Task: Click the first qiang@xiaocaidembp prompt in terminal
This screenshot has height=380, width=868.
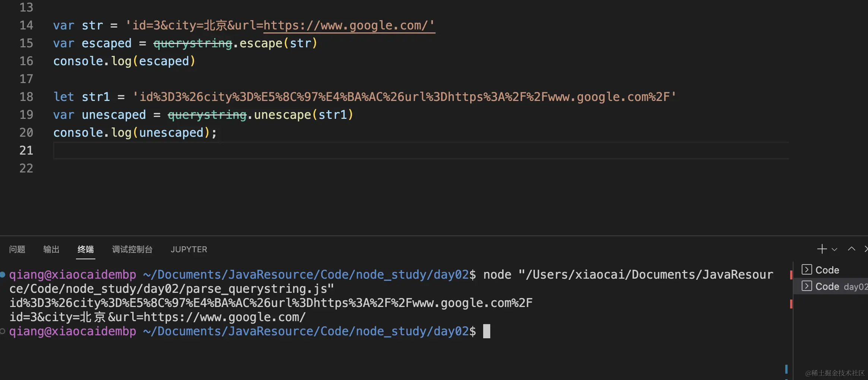Action: click(x=73, y=275)
